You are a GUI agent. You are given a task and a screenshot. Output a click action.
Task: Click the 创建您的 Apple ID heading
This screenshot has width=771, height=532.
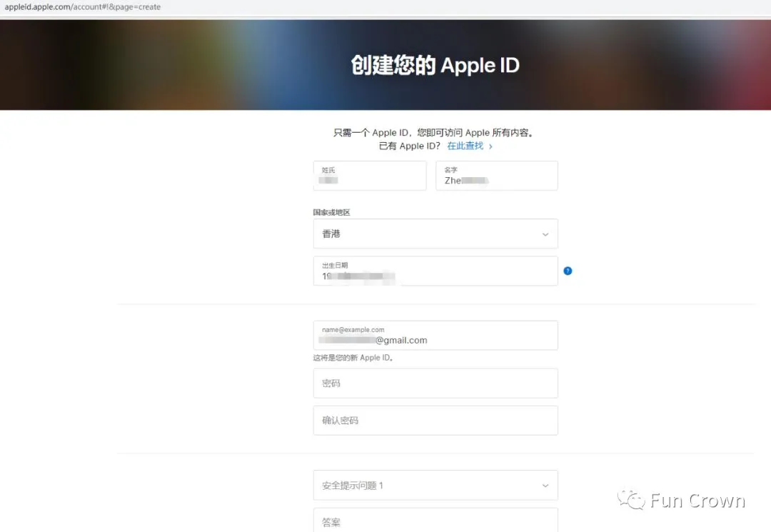click(x=435, y=65)
